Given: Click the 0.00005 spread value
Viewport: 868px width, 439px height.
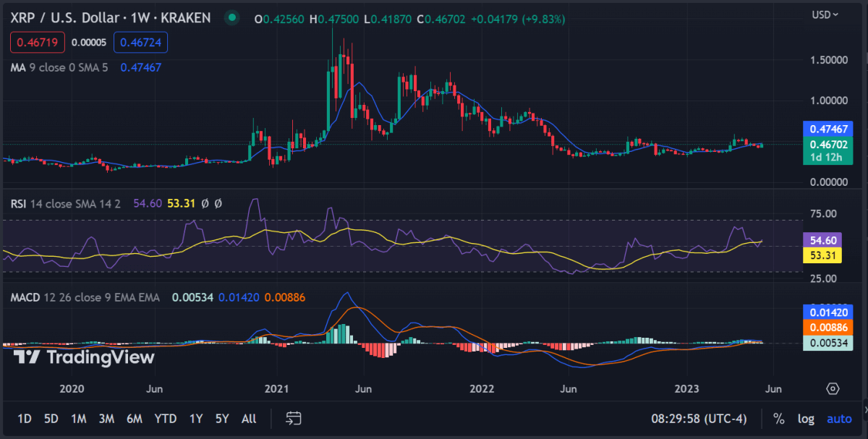Looking at the screenshot, I should click(x=89, y=43).
